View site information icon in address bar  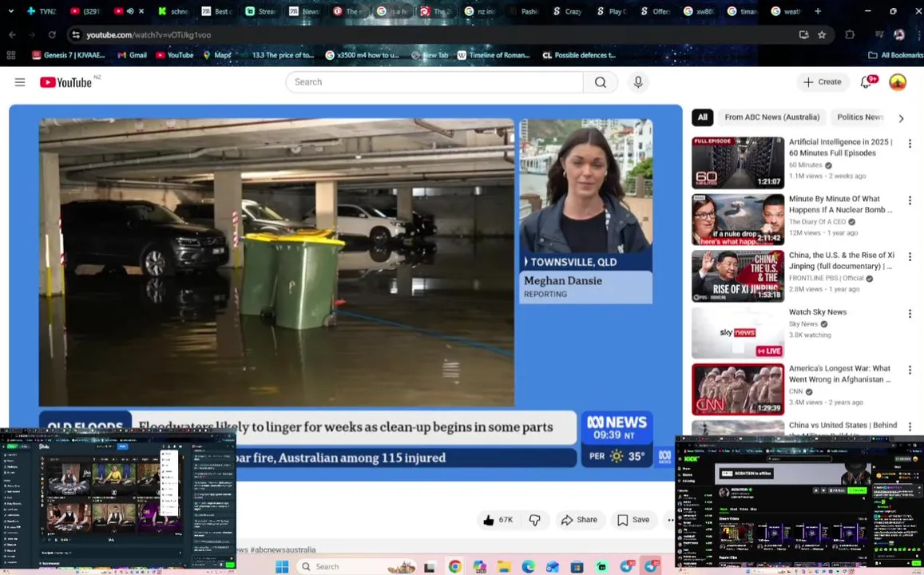pyautogui.click(x=75, y=35)
